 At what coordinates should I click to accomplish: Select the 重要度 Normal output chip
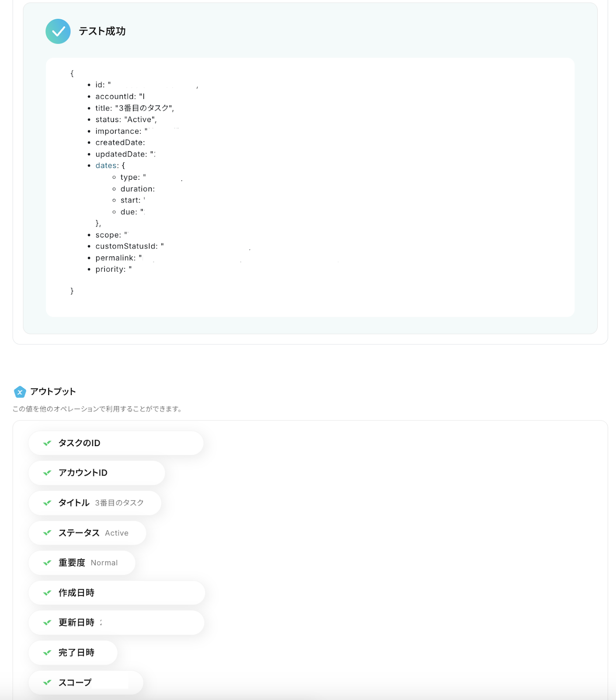click(82, 563)
